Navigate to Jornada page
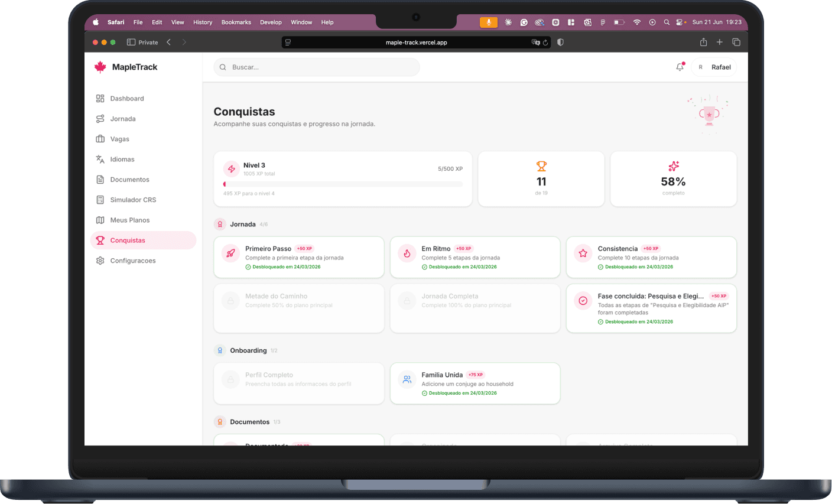Image resolution: width=832 pixels, height=504 pixels. pos(143,119)
